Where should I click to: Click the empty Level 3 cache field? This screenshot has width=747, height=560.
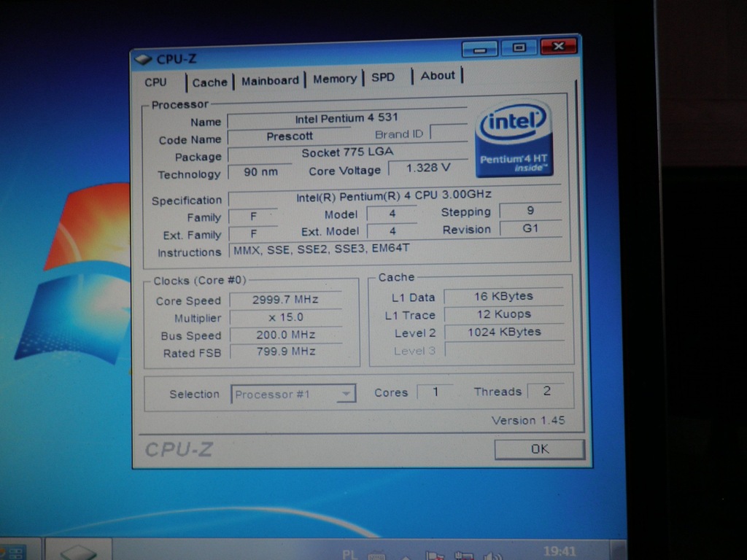(505, 349)
